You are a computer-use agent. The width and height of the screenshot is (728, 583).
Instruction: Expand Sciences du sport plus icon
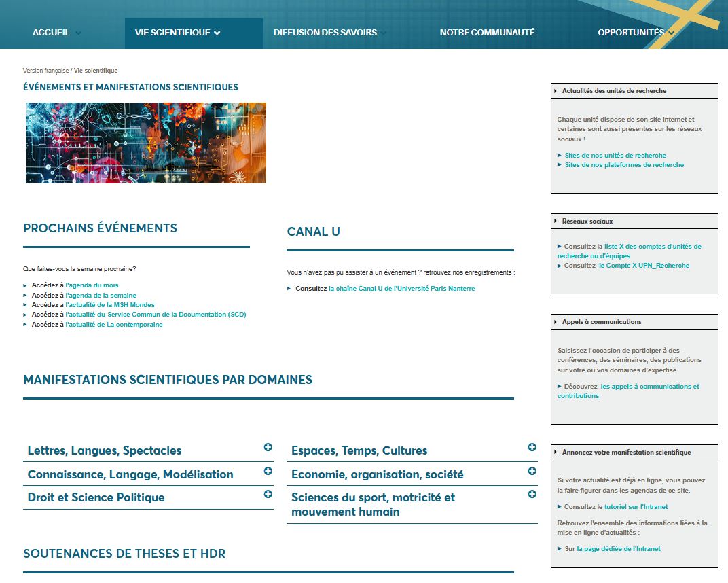coord(532,494)
